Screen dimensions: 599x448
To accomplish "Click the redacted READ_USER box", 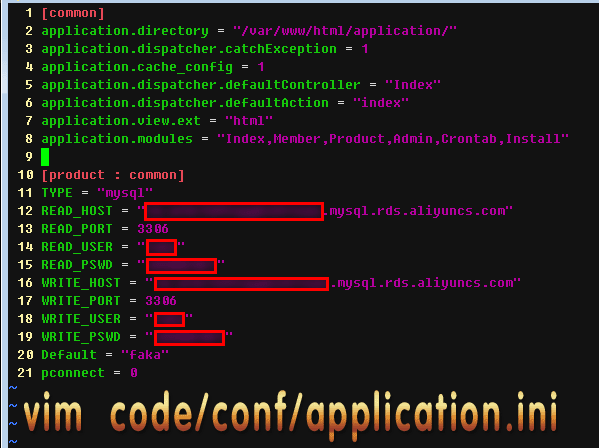I will [x=162, y=247].
